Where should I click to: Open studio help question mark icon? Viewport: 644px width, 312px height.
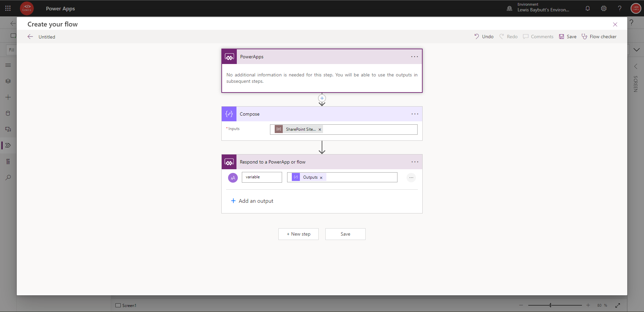[x=631, y=22]
